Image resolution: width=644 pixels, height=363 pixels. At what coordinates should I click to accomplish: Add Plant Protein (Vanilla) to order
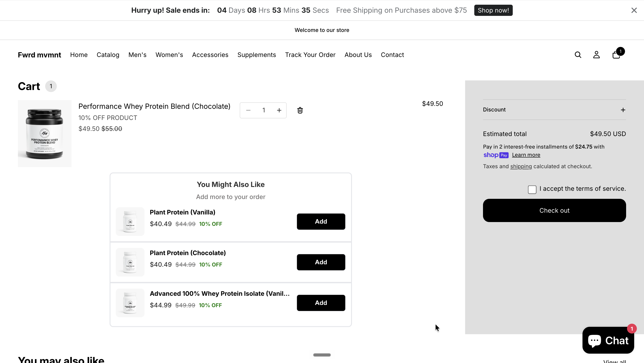pyautogui.click(x=321, y=221)
